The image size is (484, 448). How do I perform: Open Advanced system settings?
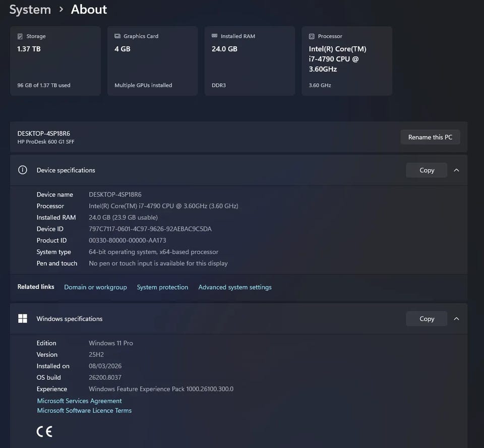235,287
